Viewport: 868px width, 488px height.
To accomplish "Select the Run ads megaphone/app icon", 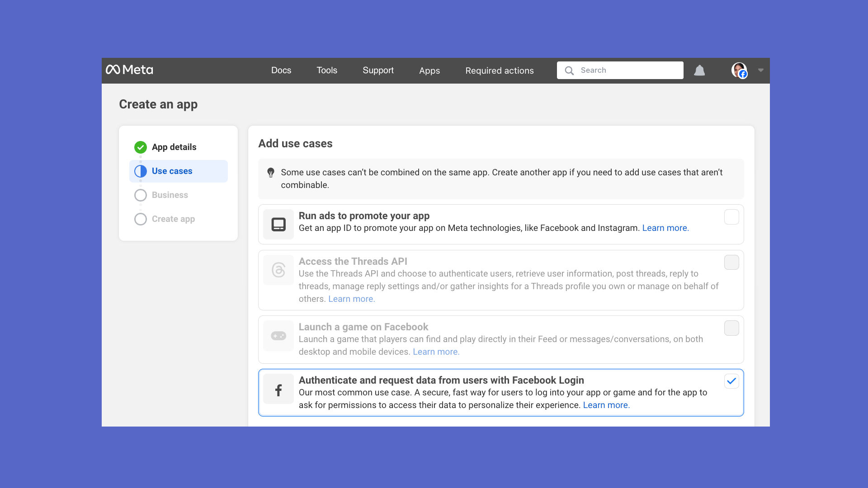I will pos(278,224).
